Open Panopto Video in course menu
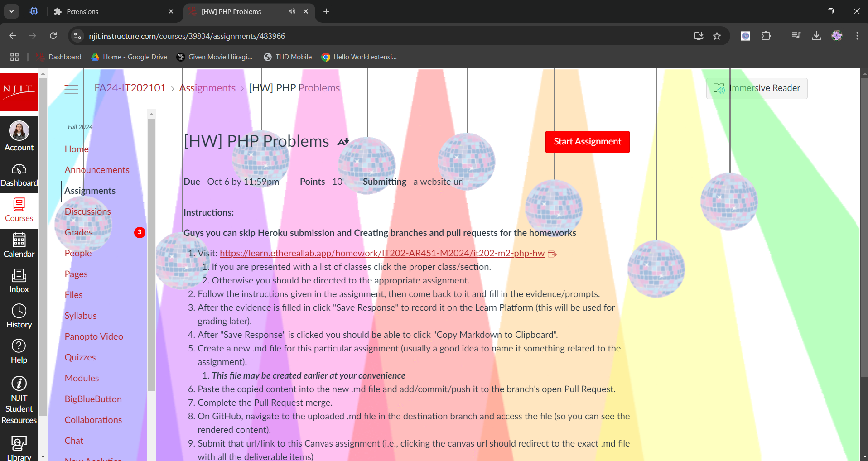This screenshot has width=868, height=461. (94, 336)
